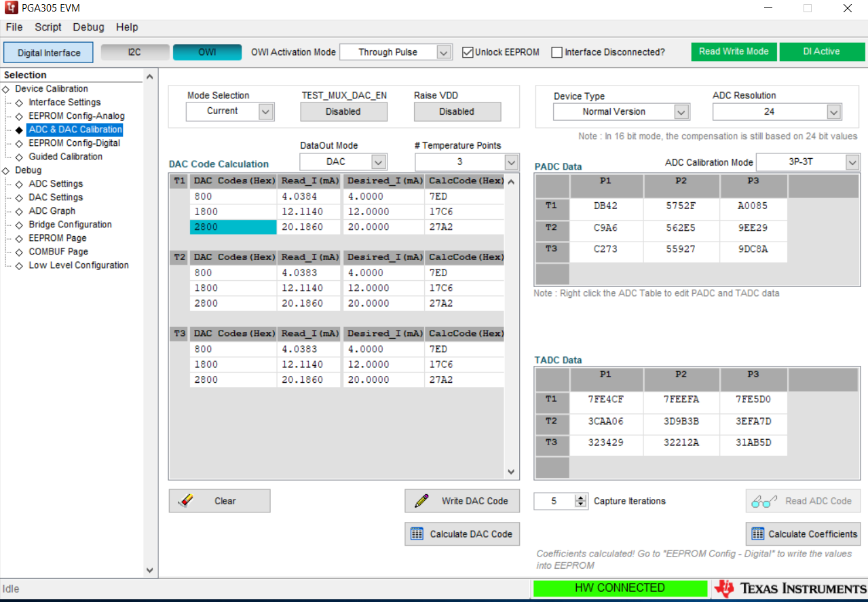Select ADC & DAC Calibration in tree
The width and height of the screenshot is (868, 602).
[75, 130]
